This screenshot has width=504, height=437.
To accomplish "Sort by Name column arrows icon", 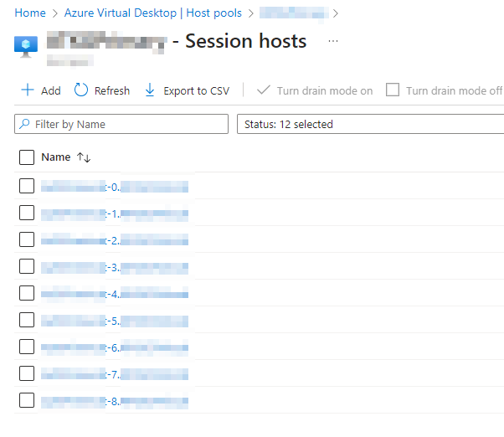I will point(84,157).
